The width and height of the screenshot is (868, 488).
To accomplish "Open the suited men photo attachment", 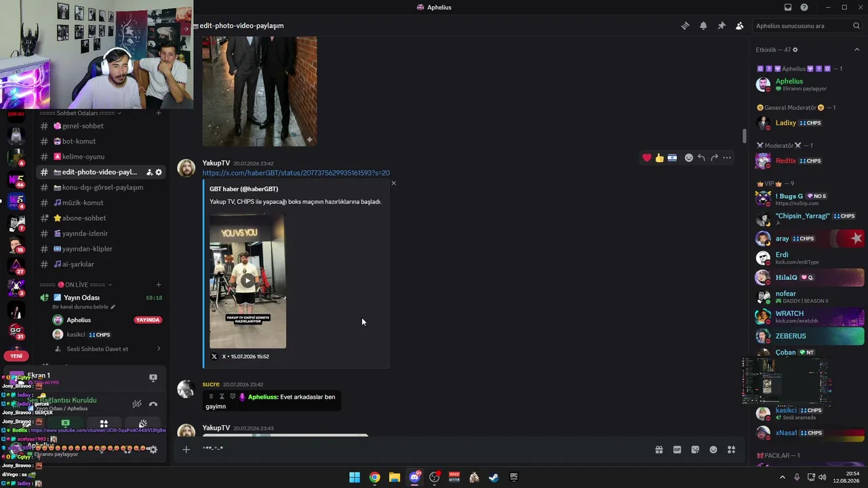I will tap(260, 91).
